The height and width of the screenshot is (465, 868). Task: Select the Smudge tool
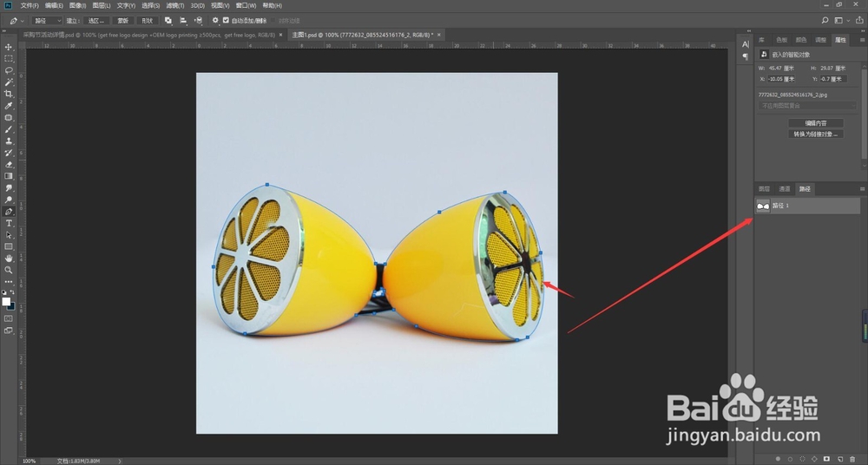pos(9,187)
